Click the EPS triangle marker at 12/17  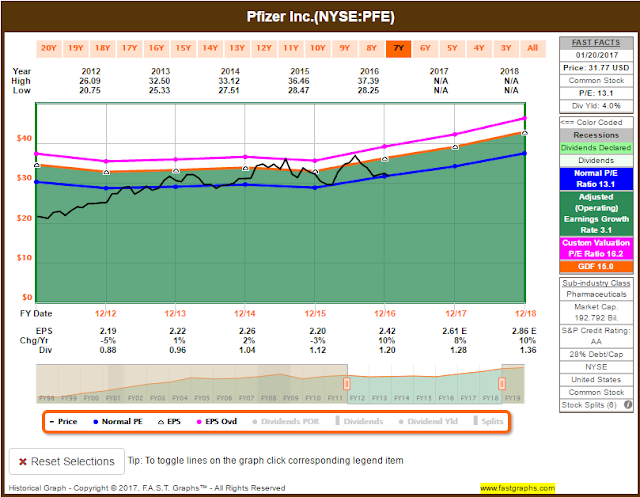point(455,147)
